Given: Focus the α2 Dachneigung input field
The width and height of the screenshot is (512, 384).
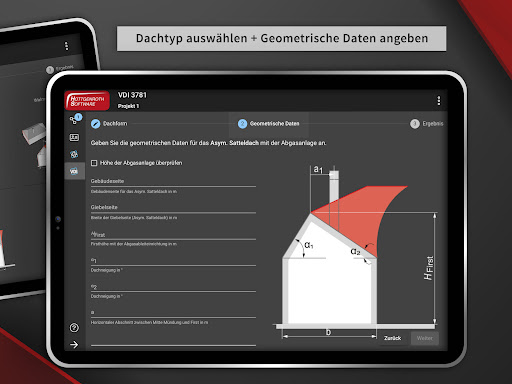Looking at the screenshot, I should point(173,287).
